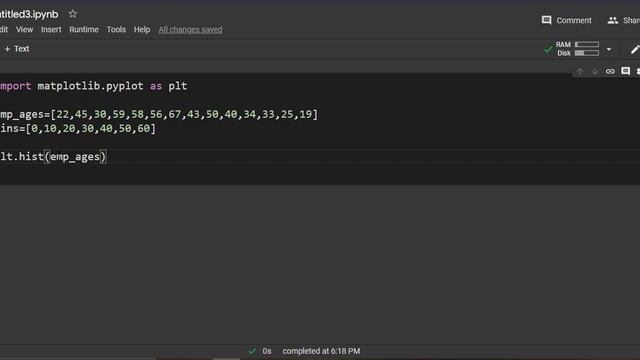Click the RAM usage bar
Image resolution: width=640 pixels, height=360 pixels.
tap(587, 44)
